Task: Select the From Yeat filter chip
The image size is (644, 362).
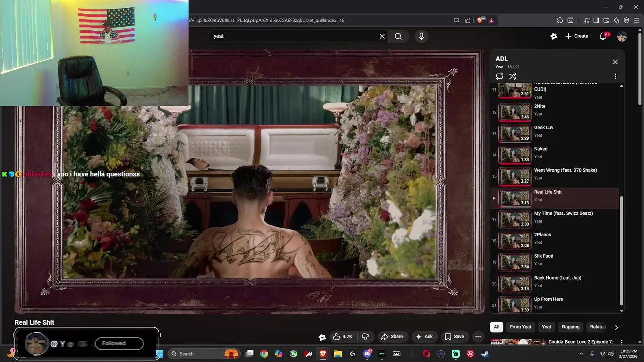Action: pos(520,327)
